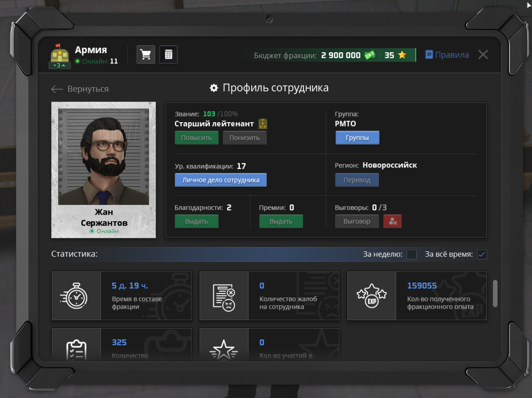Screen dimensions: 532x398
Task: Click the Старший лейтенант rank insignia icon
Action: point(263,124)
